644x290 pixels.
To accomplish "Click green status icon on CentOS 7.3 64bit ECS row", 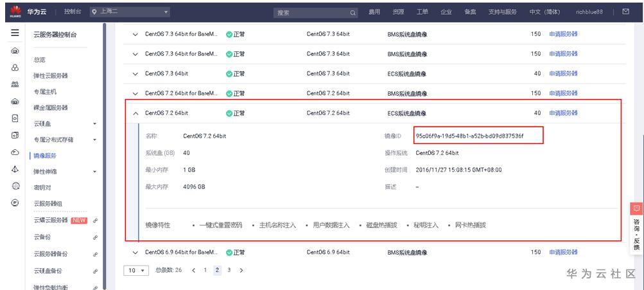I will click(229, 74).
